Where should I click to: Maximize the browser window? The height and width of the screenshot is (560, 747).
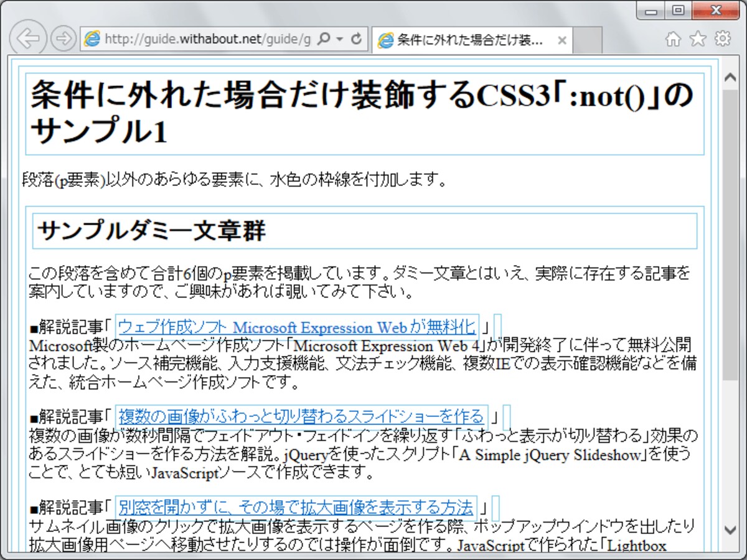point(679,10)
